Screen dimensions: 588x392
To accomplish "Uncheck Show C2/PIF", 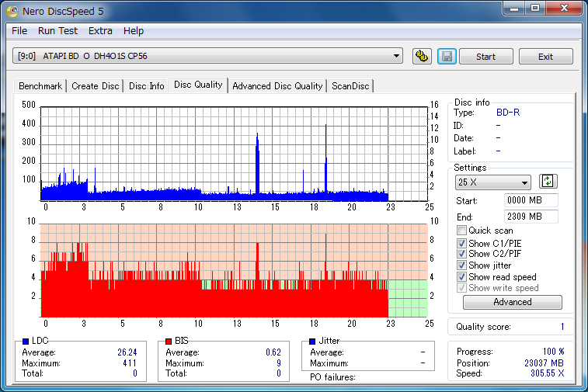I will [x=461, y=254].
